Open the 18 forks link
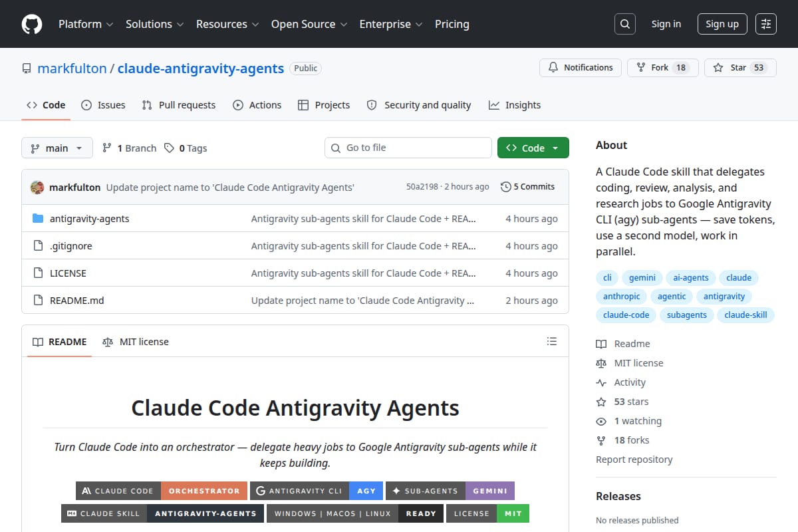Screen dimensions: 798x532 point(622,440)
